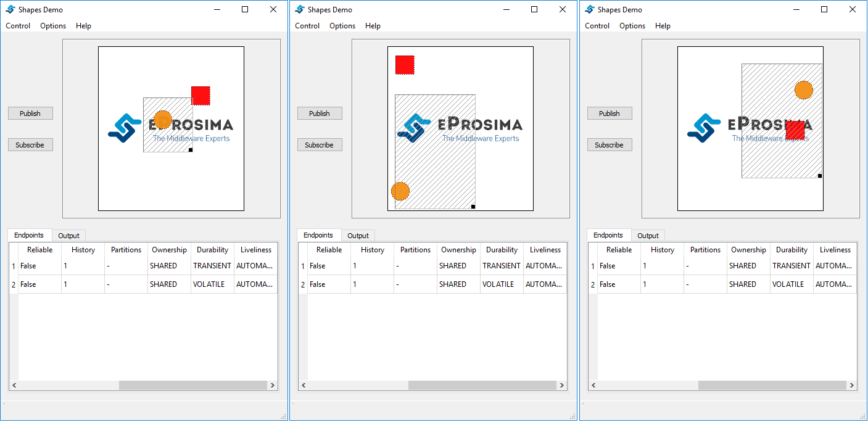Select Endpoints tab in left window
The width and height of the screenshot is (868, 422).
[29, 235]
